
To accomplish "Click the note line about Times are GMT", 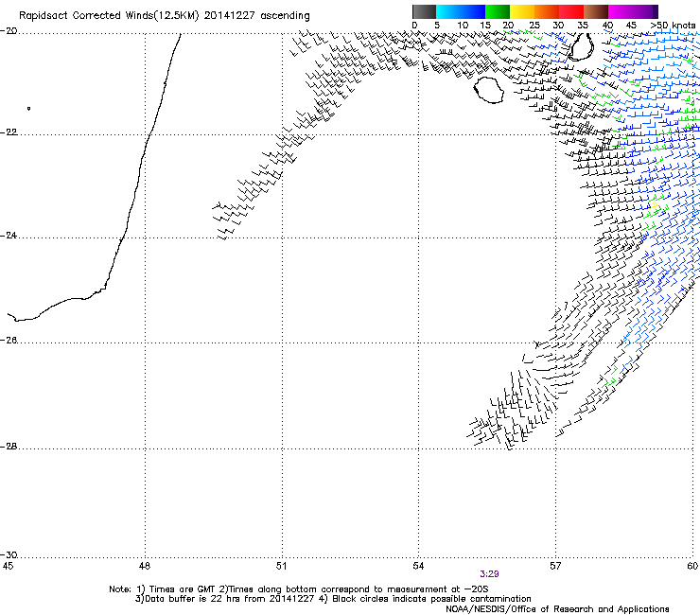I will pos(299,589).
